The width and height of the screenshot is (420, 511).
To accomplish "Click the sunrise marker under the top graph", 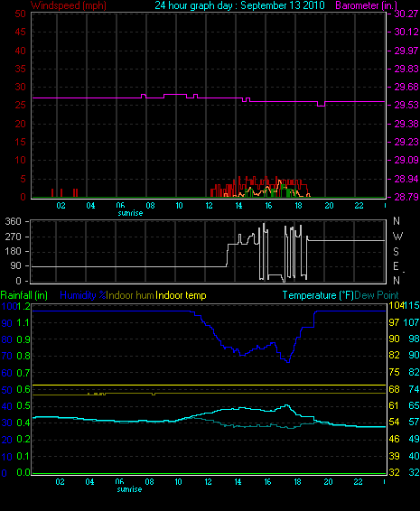I will 130,213.
